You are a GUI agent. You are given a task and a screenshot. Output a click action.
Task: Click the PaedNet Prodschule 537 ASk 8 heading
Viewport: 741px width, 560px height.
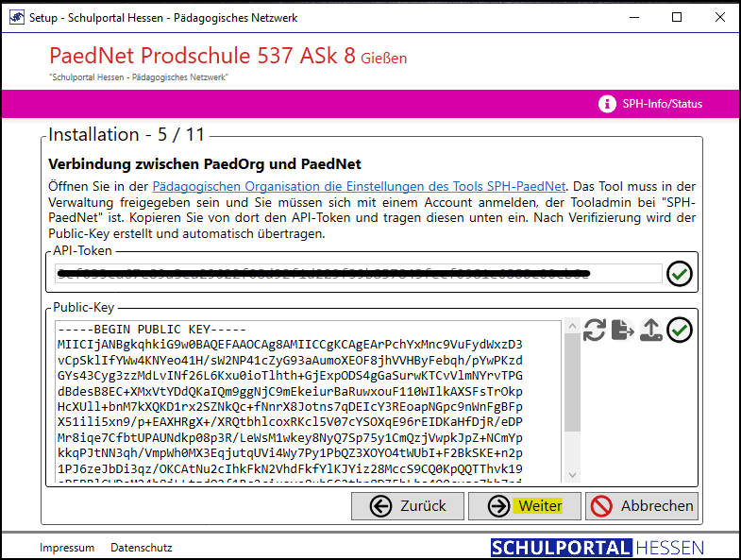pos(202,56)
